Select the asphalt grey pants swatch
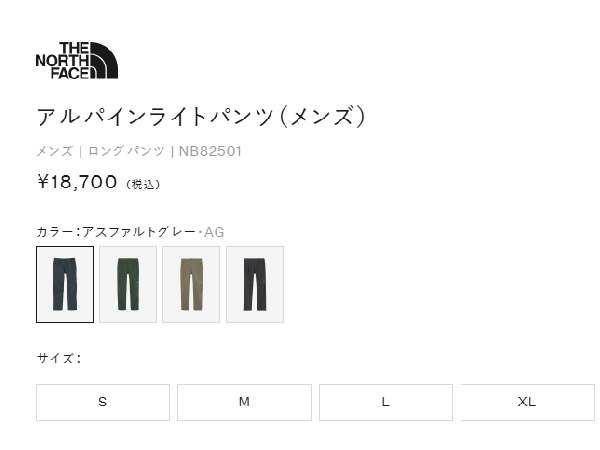600x450 pixels. pos(65,284)
